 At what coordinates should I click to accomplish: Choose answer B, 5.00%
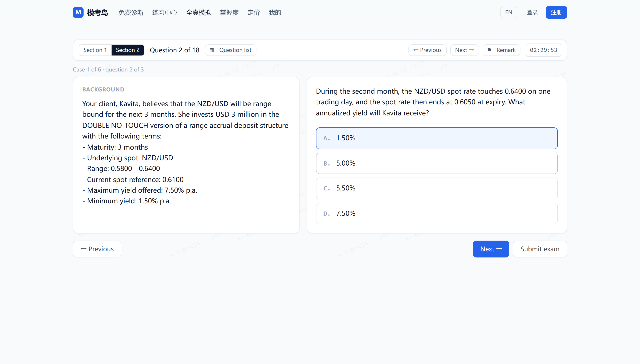436,163
